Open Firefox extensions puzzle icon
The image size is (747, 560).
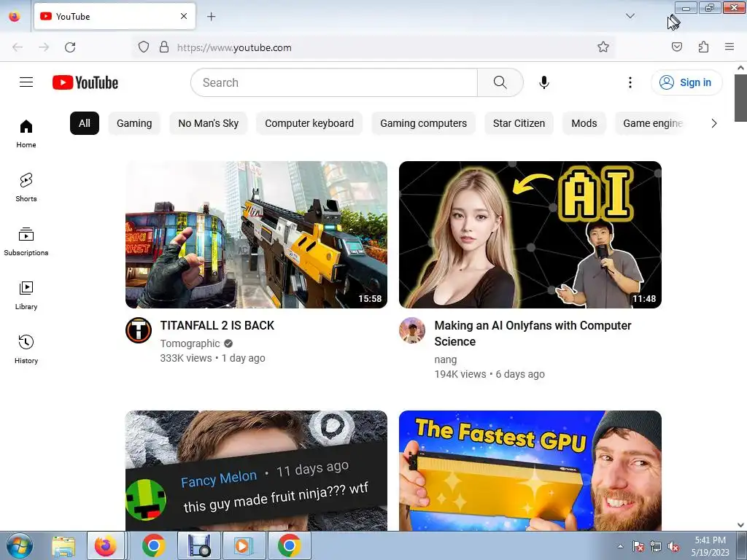703,47
